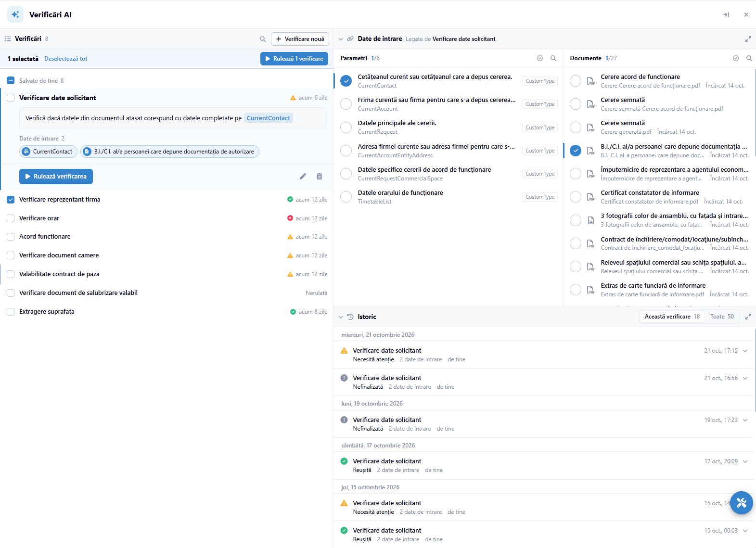Close the Verificări AI panel with X

[746, 15]
